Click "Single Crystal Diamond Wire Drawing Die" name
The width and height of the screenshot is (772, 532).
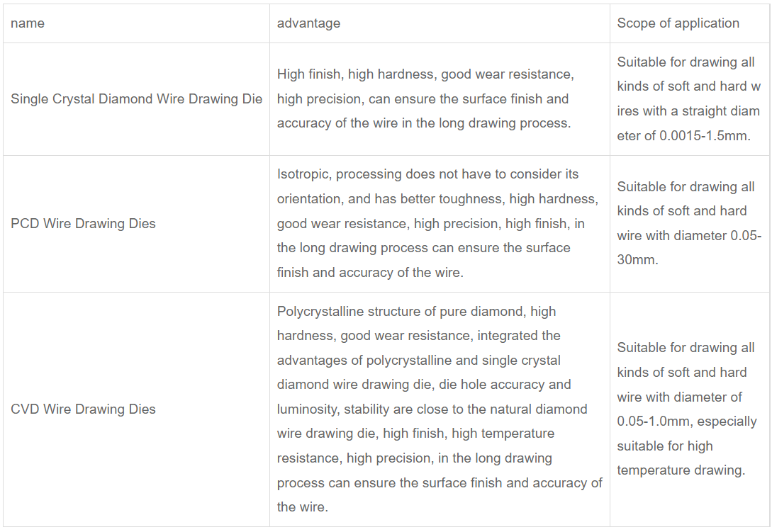coord(136,99)
